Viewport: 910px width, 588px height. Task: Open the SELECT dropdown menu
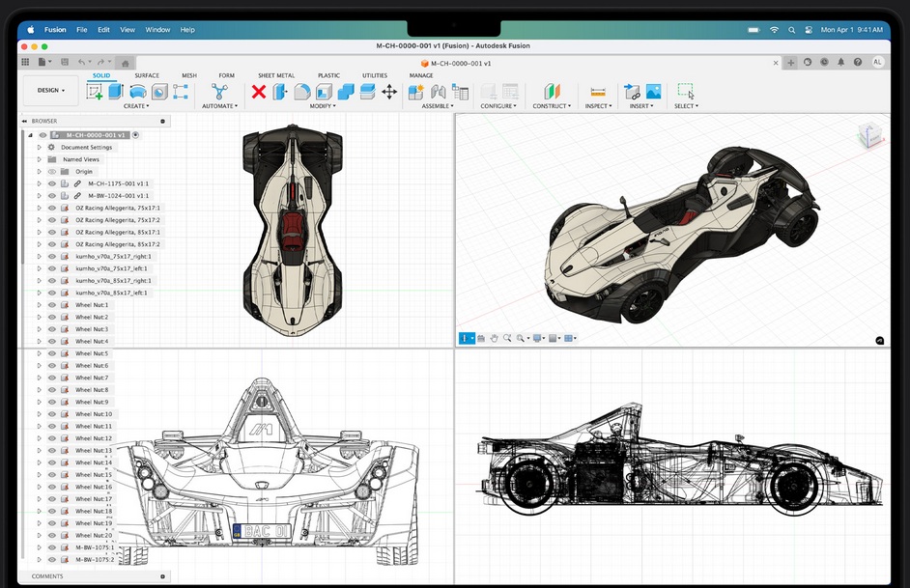(686, 106)
